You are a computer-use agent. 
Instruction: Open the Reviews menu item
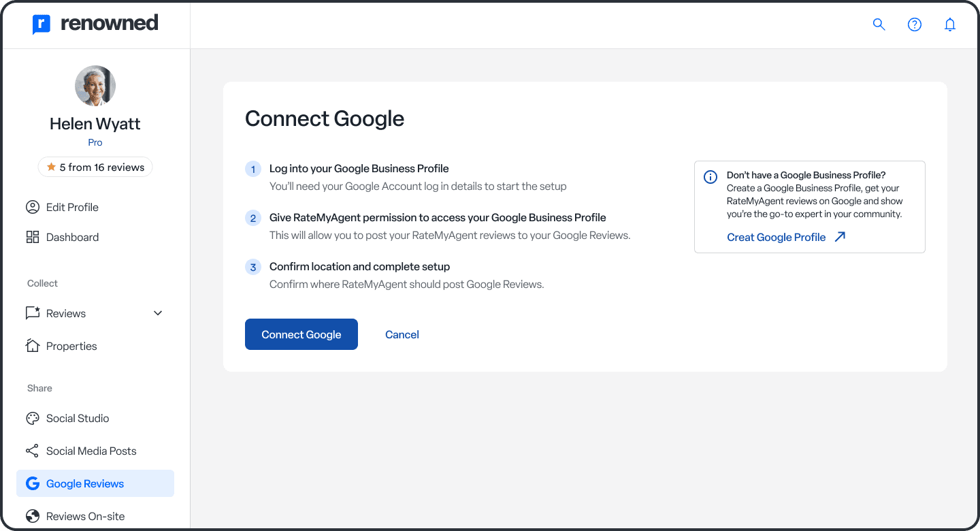click(x=95, y=313)
